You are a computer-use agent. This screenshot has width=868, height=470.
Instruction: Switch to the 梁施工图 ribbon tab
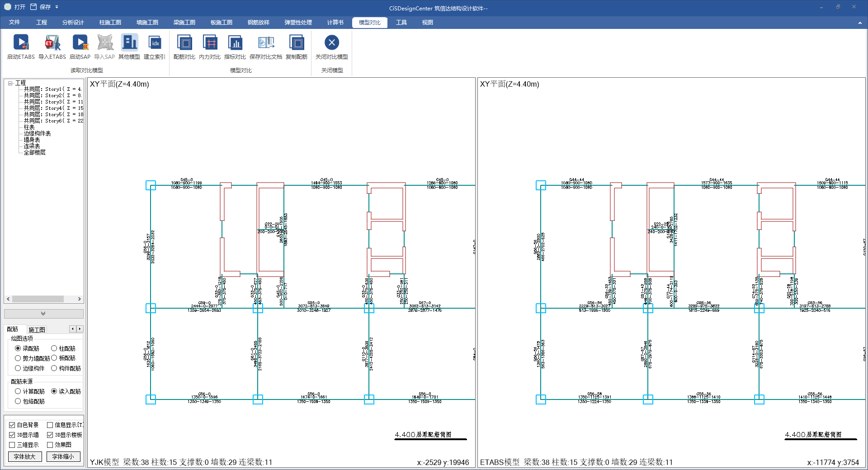pos(184,23)
